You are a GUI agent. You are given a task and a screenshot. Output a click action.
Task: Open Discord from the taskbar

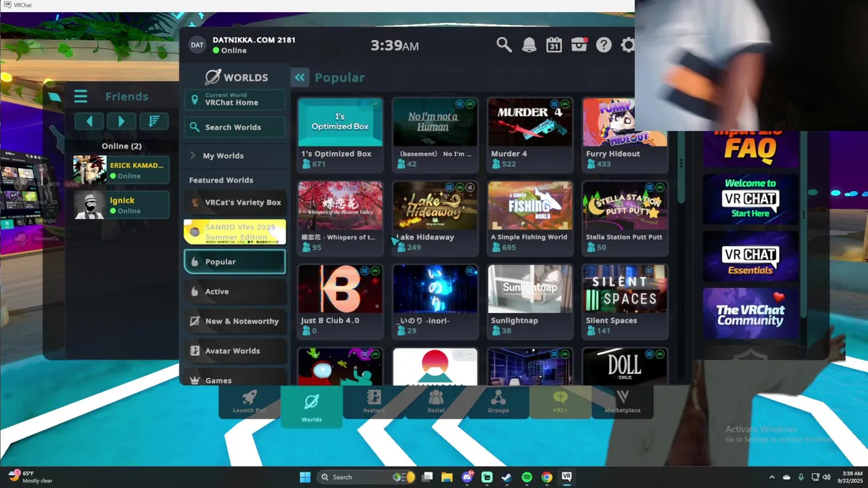tap(467, 477)
